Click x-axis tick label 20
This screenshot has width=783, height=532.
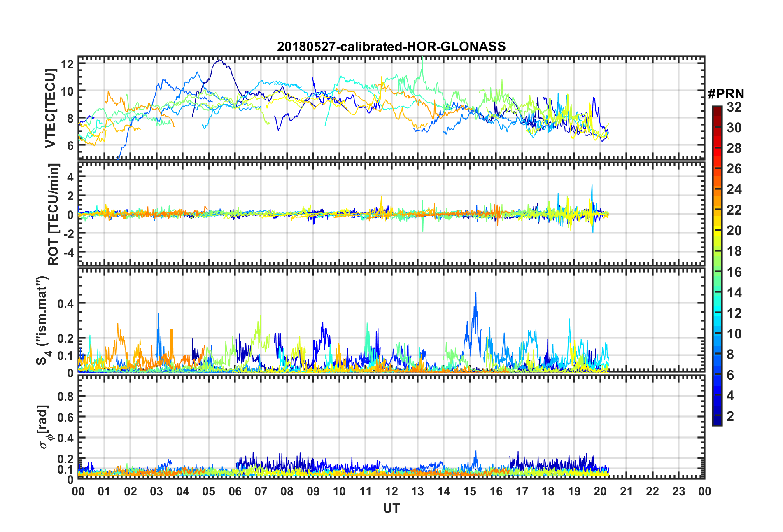600,491
